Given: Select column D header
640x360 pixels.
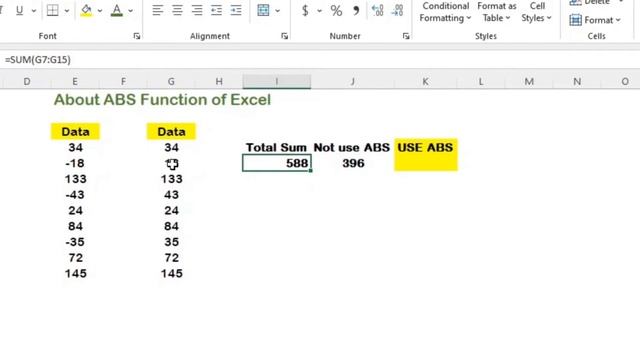Looking at the screenshot, I should click(27, 82).
